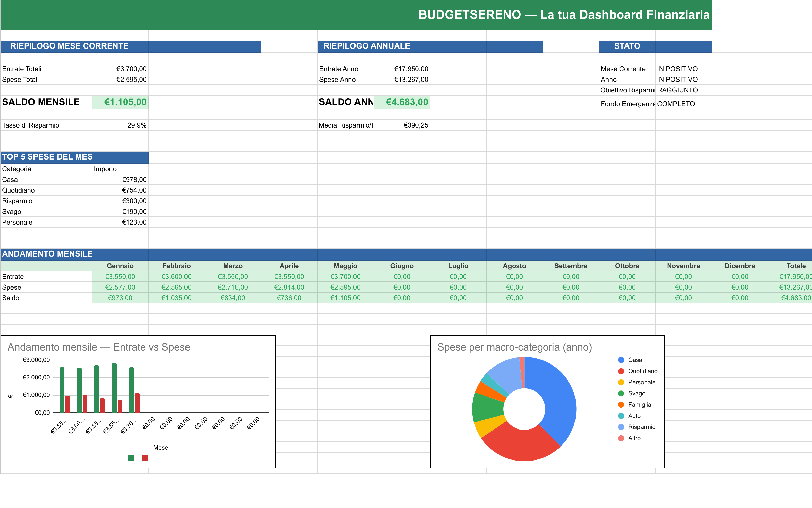Click the Marzo column header
This screenshot has width=812, height=508.
233,266
